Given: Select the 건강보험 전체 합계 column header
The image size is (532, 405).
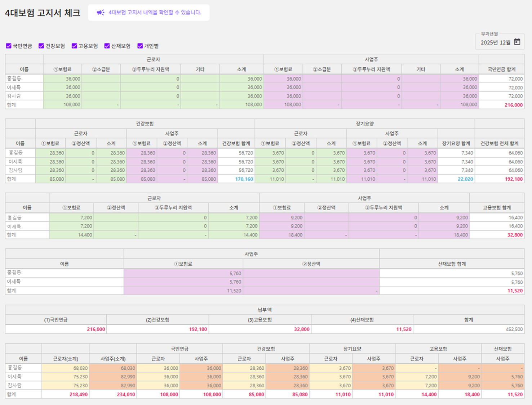Looking at the screenshot, I should (499, 143).
